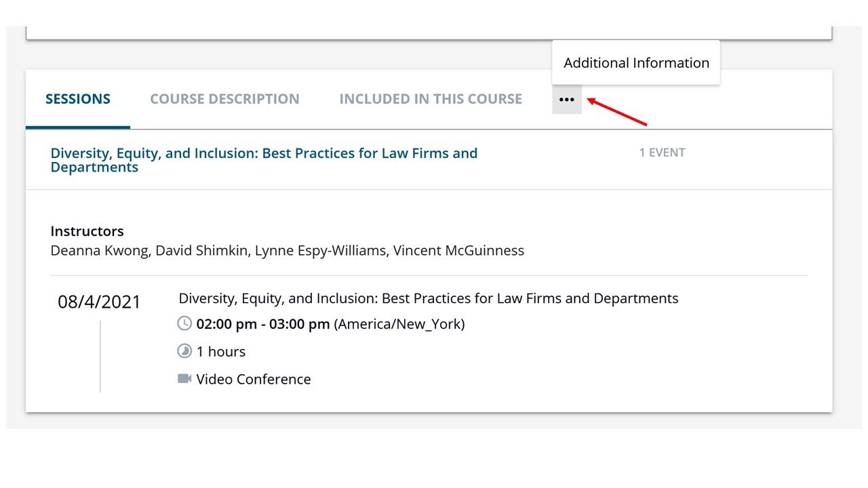Open the Diversity, Equity, and Inclusion course link
This screenshot has height=488, width=868.
264,160
